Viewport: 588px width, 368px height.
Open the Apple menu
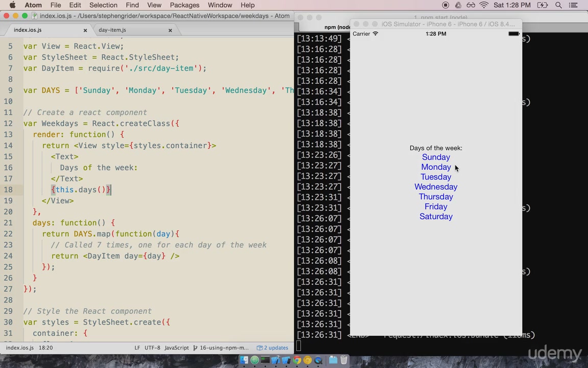[x=12, y=5]
